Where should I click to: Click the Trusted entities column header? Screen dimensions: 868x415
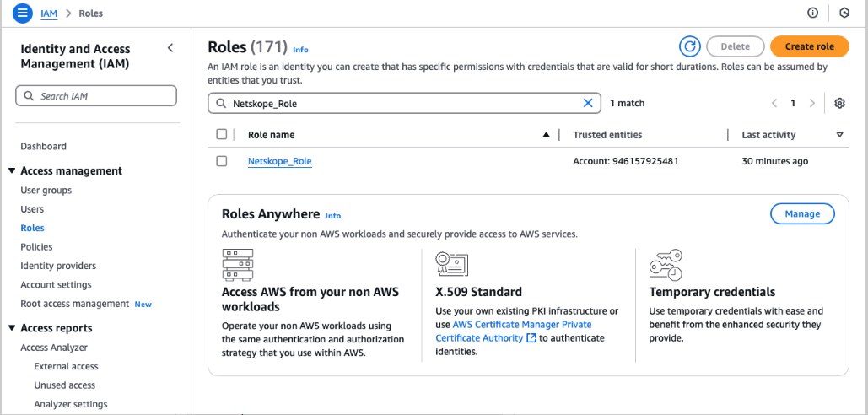607,134
